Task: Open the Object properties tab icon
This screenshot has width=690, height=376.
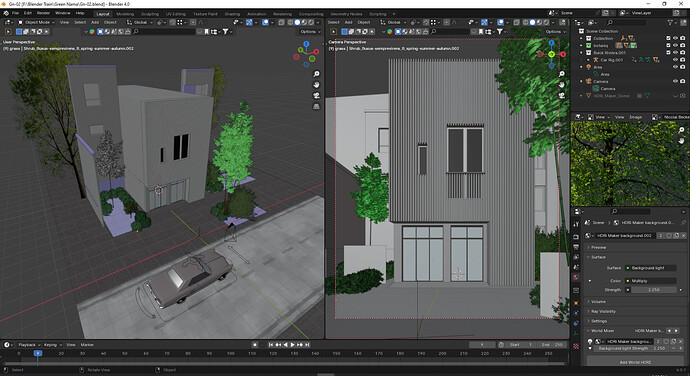Action: (x=576, y=303)
